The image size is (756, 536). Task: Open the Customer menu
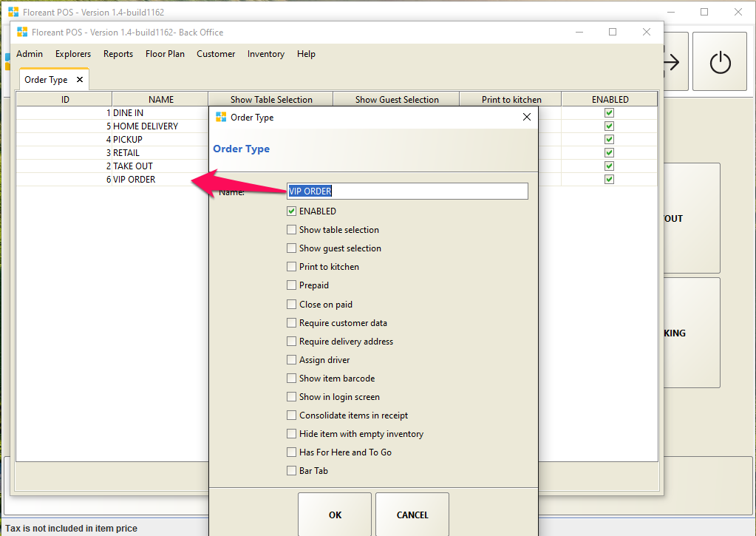pyautogui.click(x=216, y=54)
